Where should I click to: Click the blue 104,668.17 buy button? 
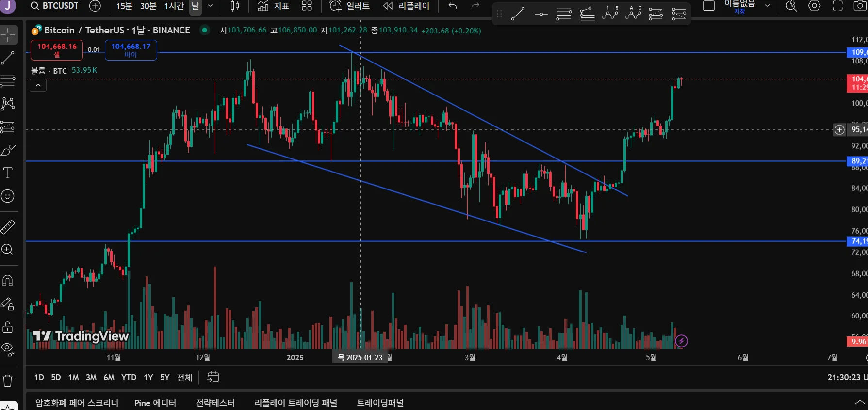[131, 50]
